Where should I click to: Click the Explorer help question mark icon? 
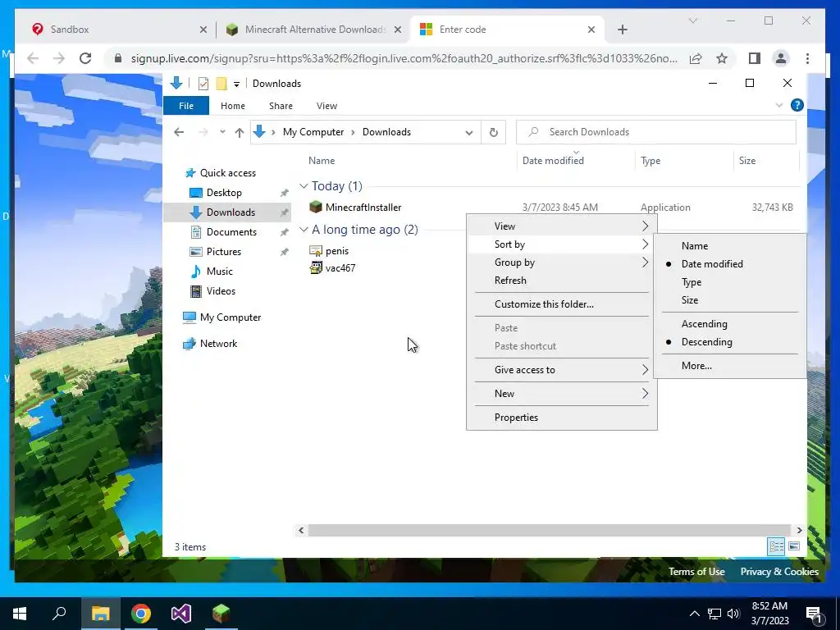point(797,106)
